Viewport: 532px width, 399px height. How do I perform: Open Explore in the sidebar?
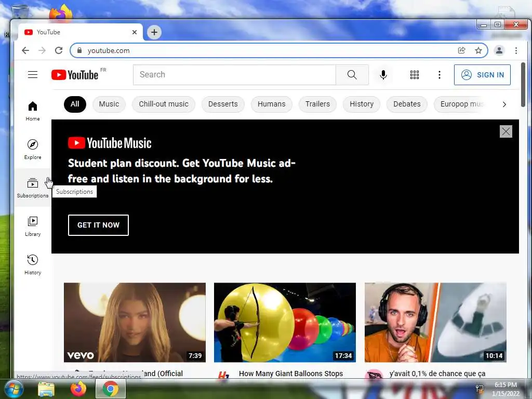[33, 149]
